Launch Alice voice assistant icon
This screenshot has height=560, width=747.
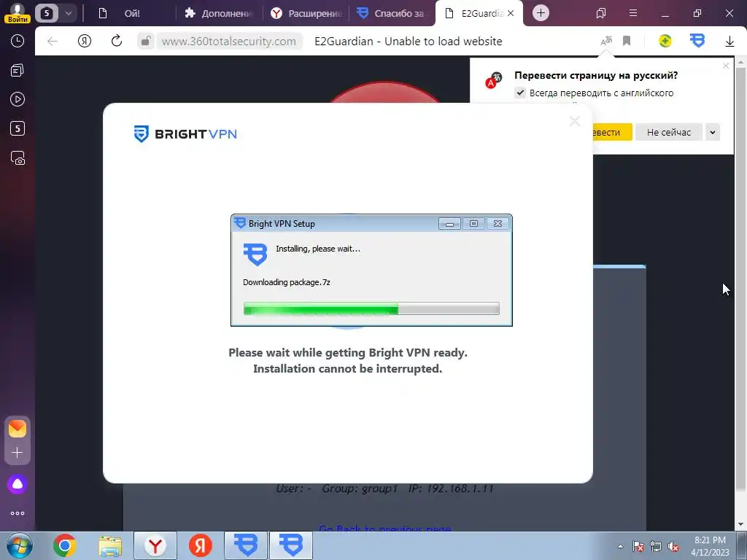pyautogui.click(x=18, y=484)
